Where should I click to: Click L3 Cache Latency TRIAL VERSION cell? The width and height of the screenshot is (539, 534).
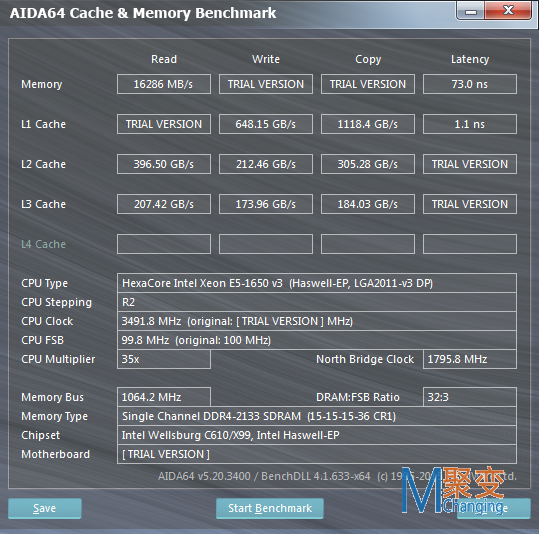(x=470, y=204)
